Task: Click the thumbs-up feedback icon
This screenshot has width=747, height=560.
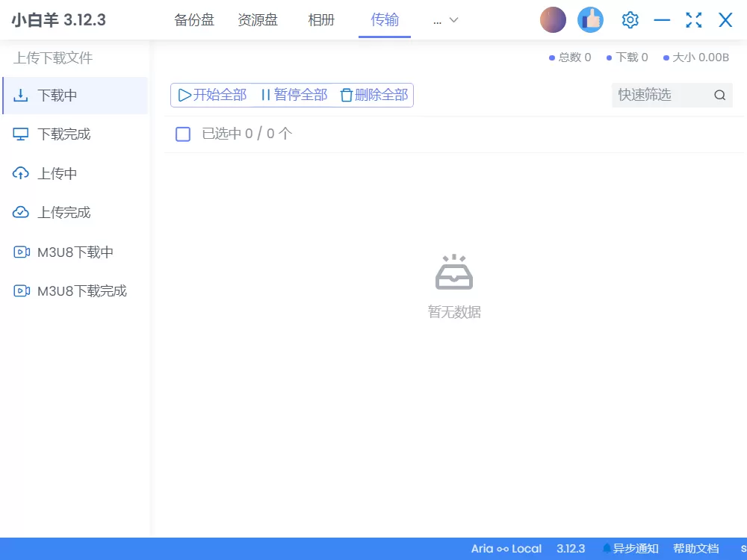Action: [591, 20]
